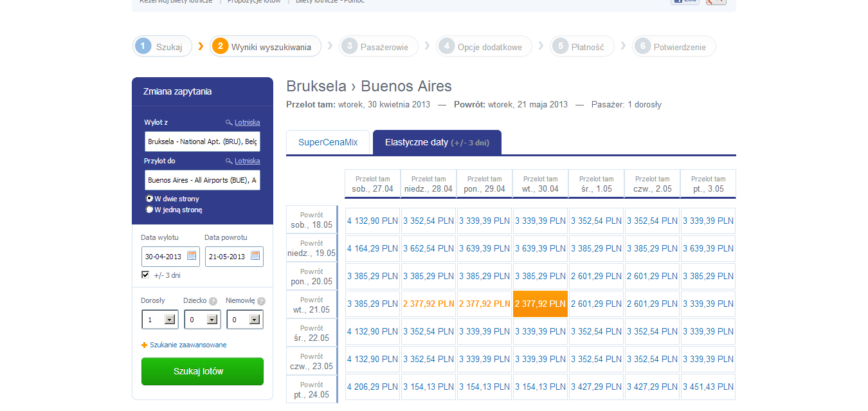The width and height of the screenshot is (868, 411).
Task: Click the Data wylotu field showing 30-04-2013
Action: click(170, 256)
